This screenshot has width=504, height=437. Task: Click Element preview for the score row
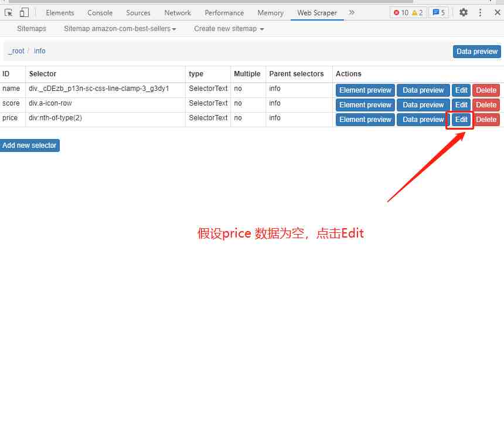(365, 105)
